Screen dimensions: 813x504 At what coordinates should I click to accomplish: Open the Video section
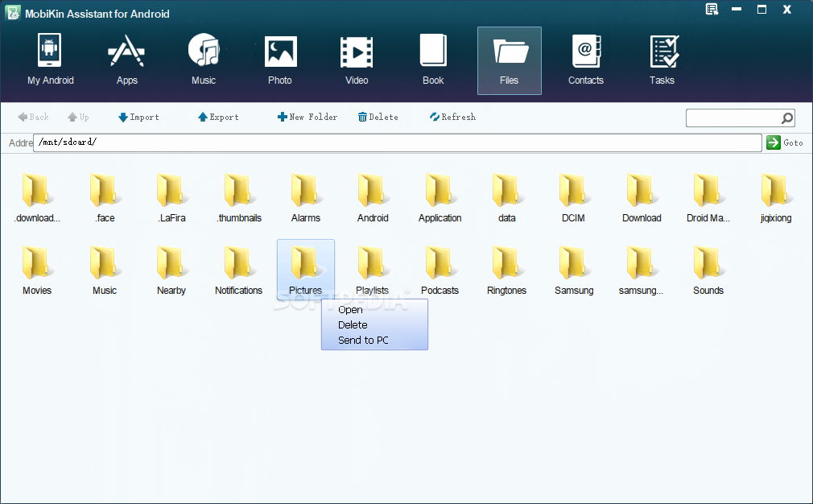point(357,60)
